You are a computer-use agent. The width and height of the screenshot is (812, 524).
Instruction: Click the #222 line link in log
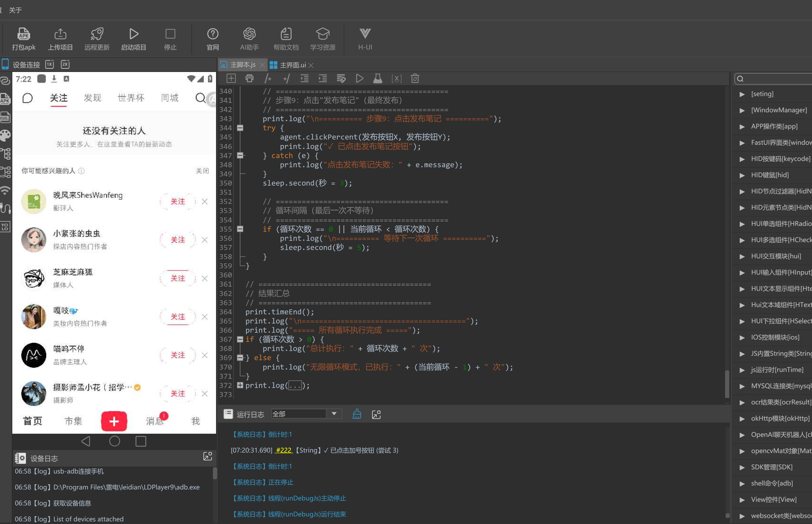click(284, 450)
